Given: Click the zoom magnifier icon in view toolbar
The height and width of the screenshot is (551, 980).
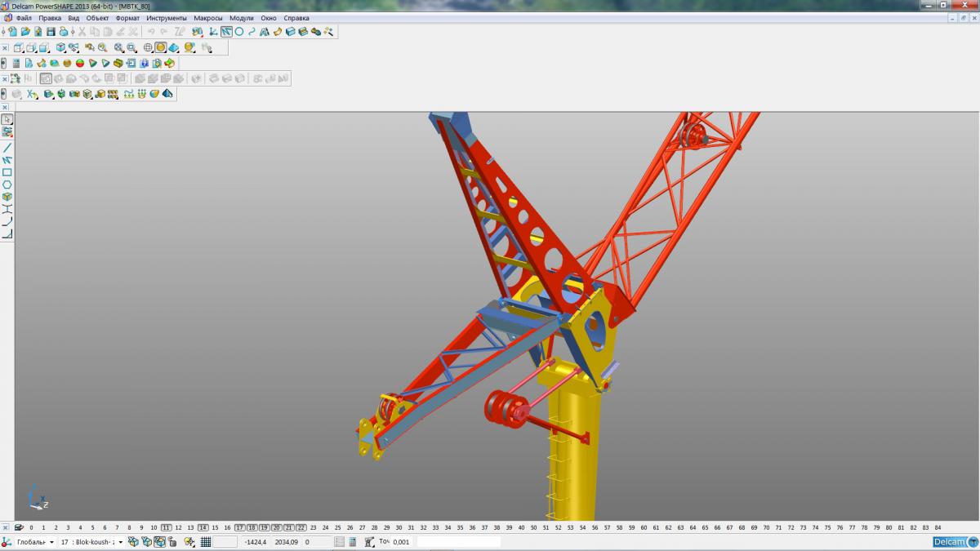Looking at the screenshot, I should click(102, 47).
